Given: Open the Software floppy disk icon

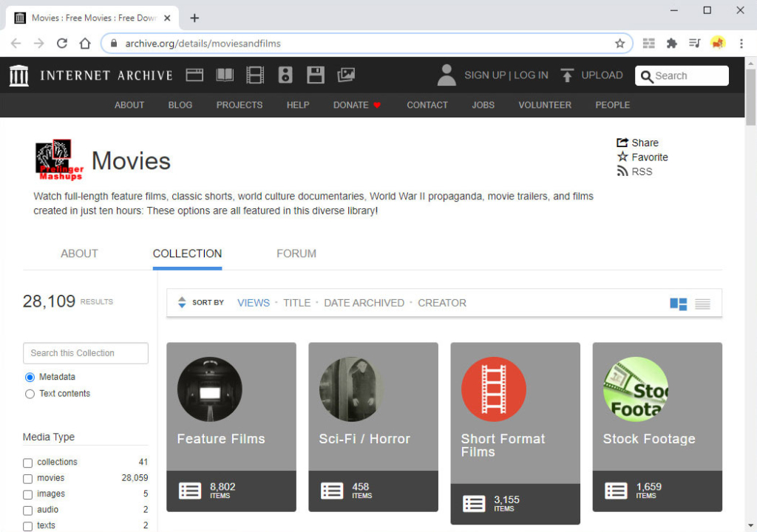Looking at the screenshot, I should click(x=315, y=75).
